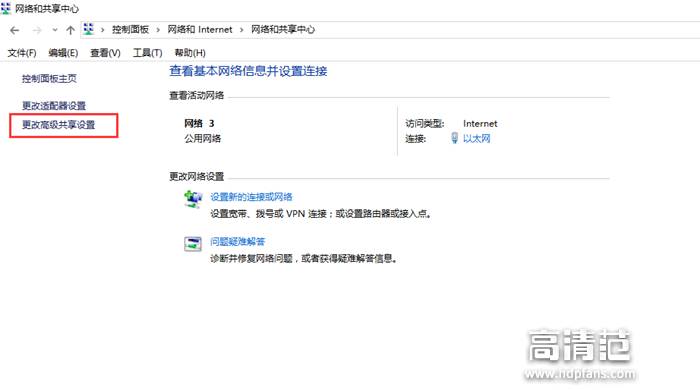Viewport: 700px width, 390px height.
Task: Click the Back navigation arrow
Action: pyautogui.click(x=14, y=30)
